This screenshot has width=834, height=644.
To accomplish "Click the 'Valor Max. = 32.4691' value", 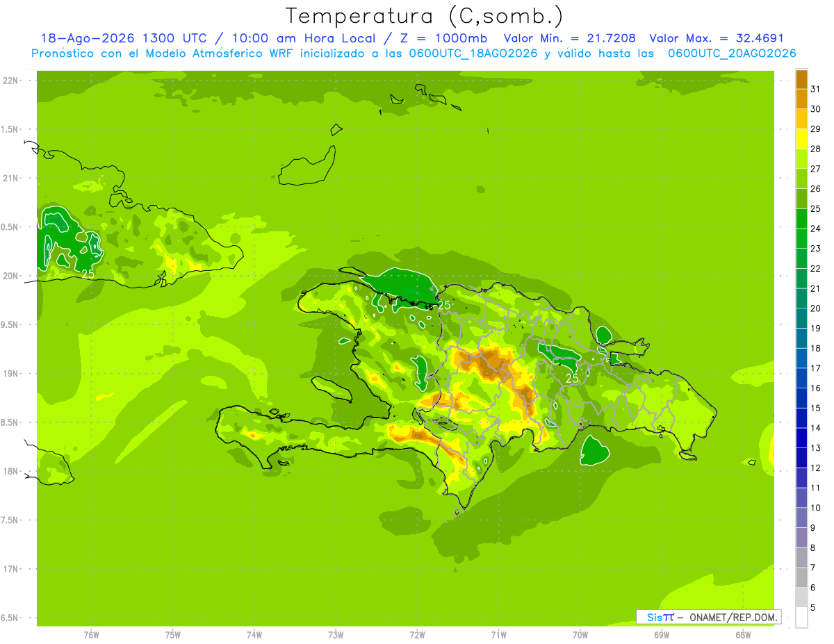I will tap(717, 38).
